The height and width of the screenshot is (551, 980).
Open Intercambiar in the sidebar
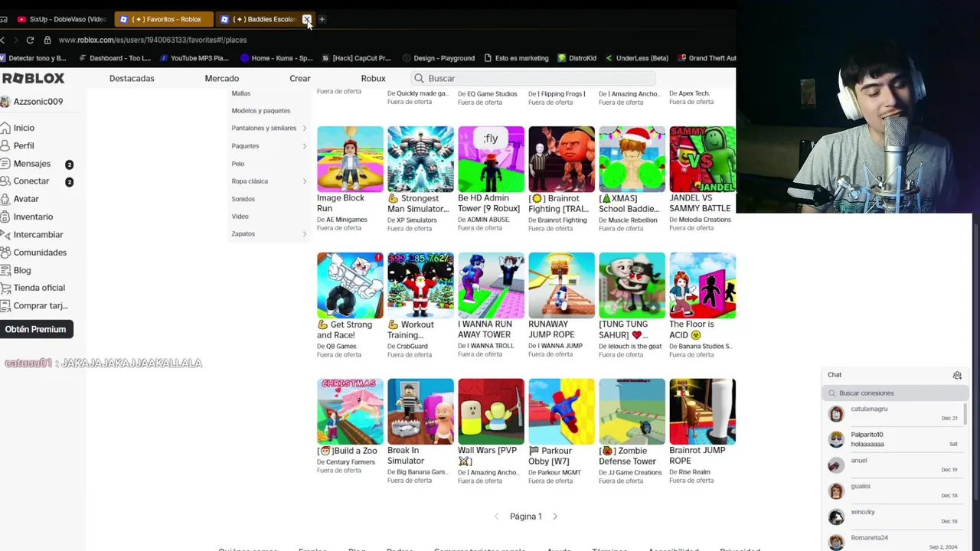(38, 234)
